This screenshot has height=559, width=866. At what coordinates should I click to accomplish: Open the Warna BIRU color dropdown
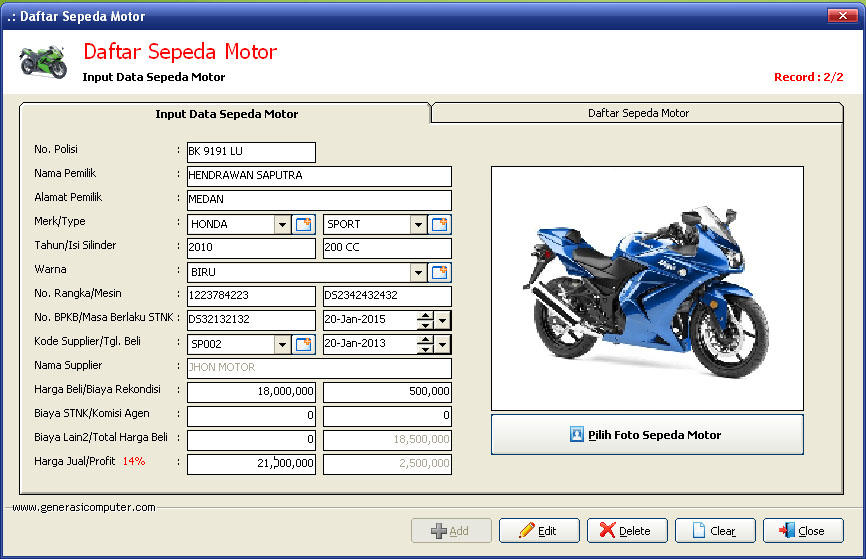pyautogui.click(x=418, y=272)
